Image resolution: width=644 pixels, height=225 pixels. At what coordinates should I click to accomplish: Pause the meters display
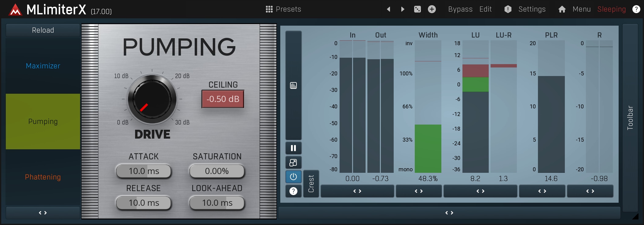[x=293, y=148]
